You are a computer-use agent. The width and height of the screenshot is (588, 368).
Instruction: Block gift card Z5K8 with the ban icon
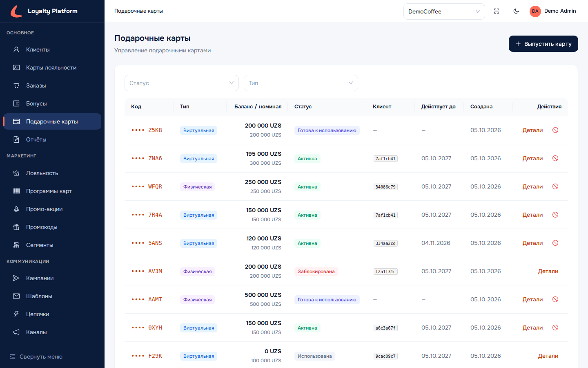point(555,130)
